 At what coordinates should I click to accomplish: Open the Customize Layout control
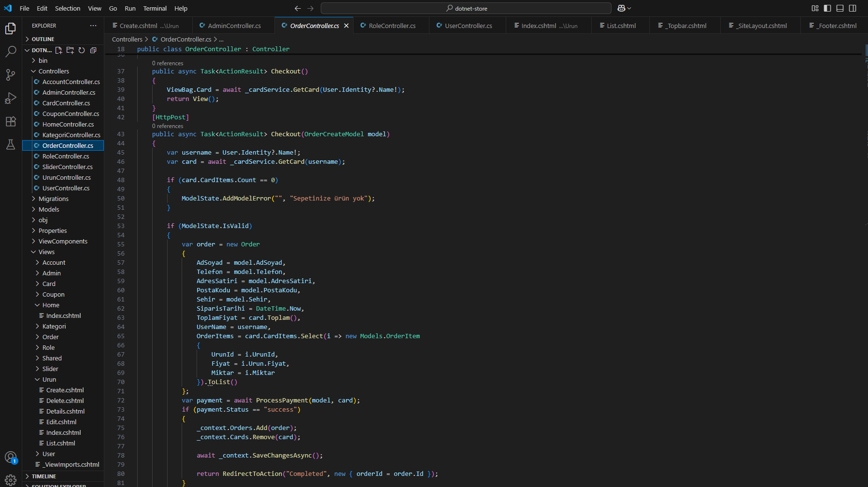coord(815,8)
